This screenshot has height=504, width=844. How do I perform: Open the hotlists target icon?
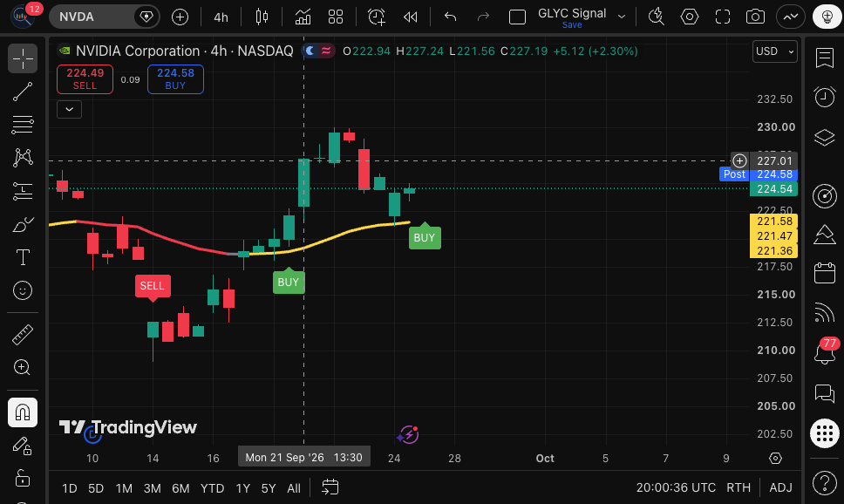[825, 195]
